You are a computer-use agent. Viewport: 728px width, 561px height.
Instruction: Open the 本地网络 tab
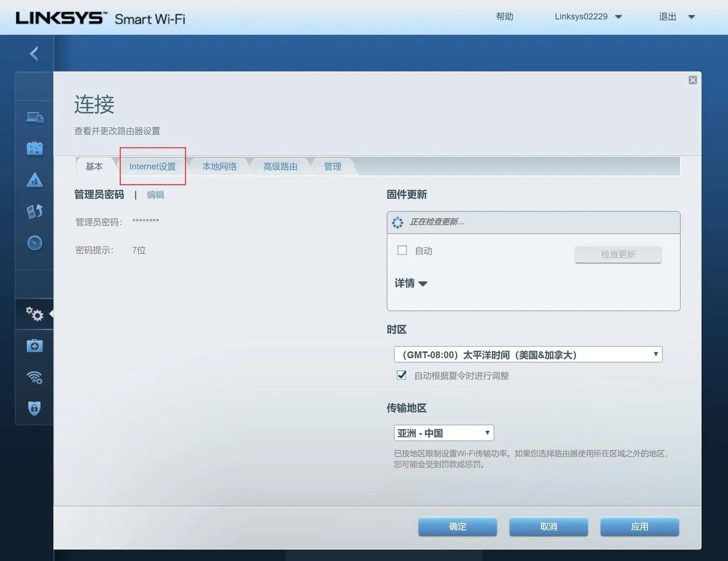(x=219, y=166)
